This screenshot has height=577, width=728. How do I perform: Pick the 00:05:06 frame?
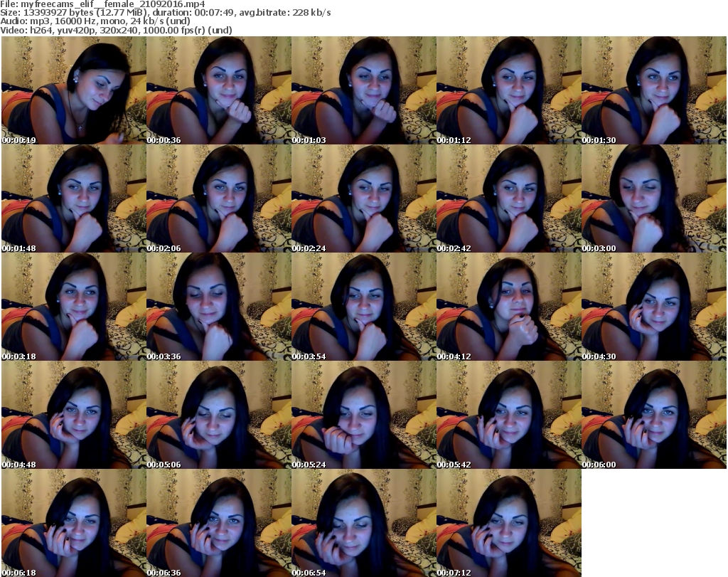[x=219, y=415]
